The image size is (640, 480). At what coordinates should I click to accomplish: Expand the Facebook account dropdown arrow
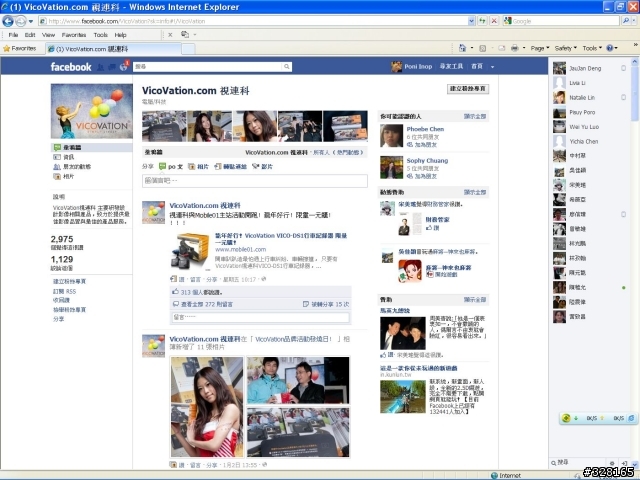coord(492,67)
